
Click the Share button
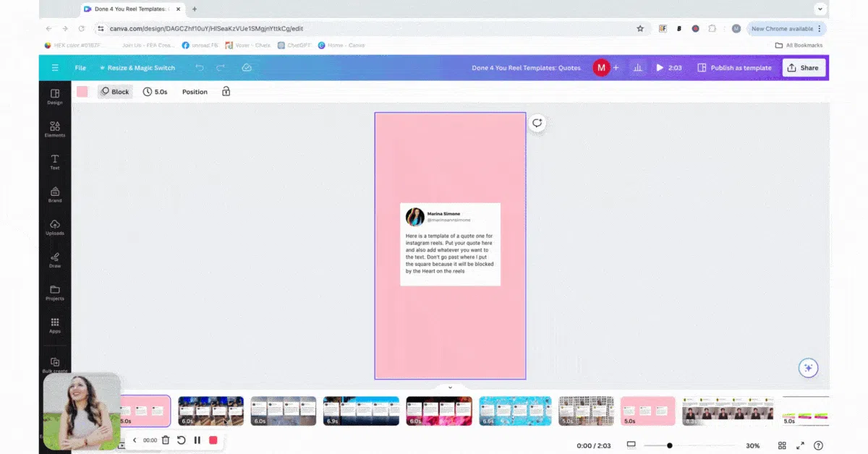(x=804, y=68)
